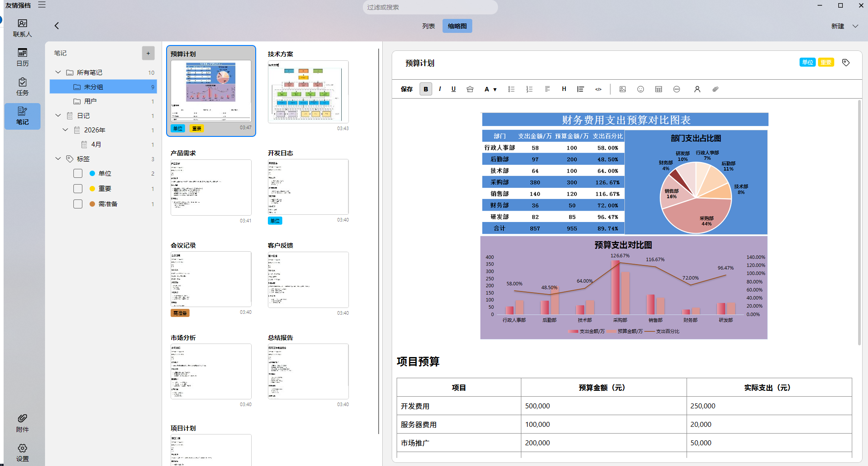
Task: Switch to 列表 view tab
Action: tap(428, 26)
